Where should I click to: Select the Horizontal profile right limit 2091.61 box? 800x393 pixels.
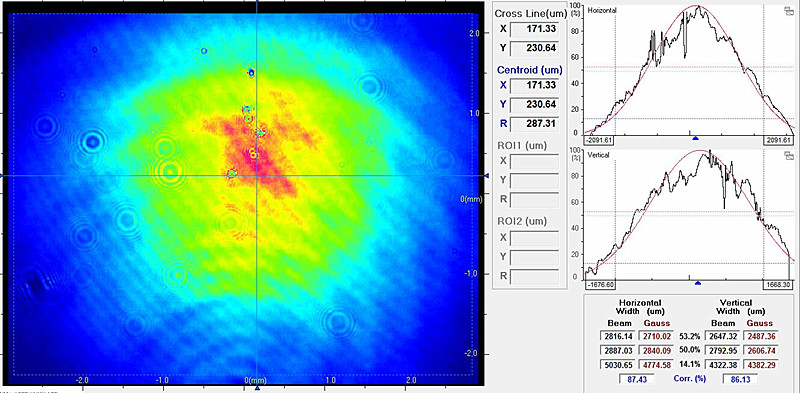tap(779, 141)
